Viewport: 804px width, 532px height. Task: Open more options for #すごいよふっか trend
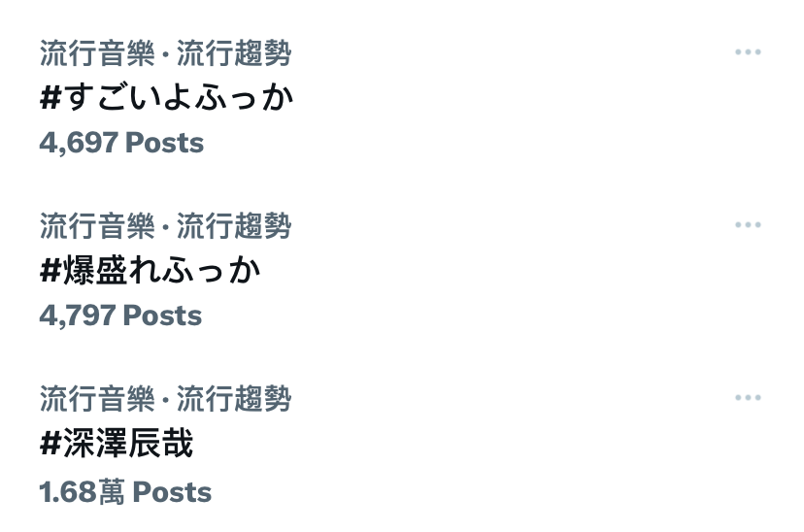pos(748,51)
